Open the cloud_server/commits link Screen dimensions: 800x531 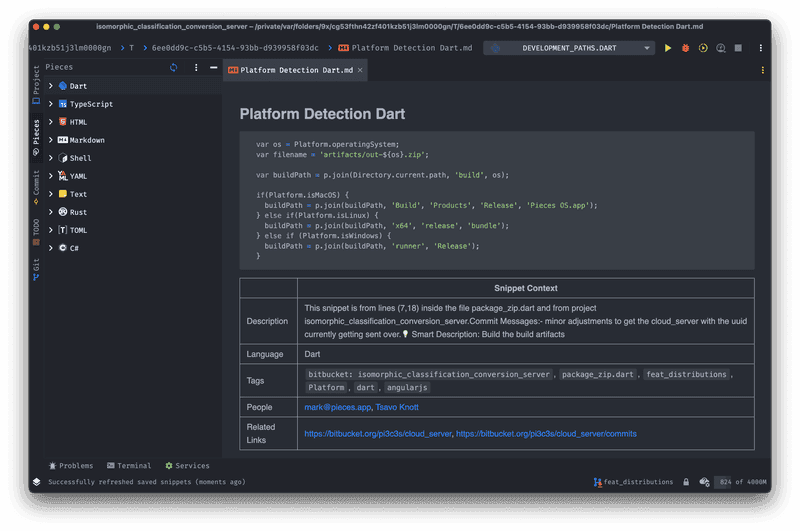[546, 434]
